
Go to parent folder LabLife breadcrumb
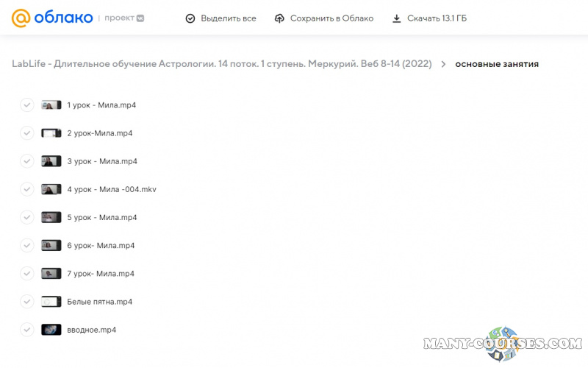tap(221, 64)
